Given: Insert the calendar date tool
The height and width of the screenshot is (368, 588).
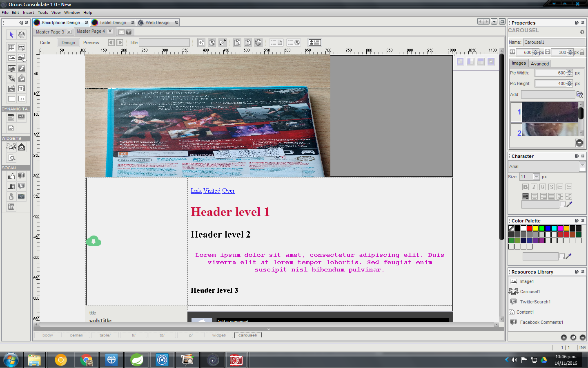Looking at the screenshot, I should click(x=11, y=88).
